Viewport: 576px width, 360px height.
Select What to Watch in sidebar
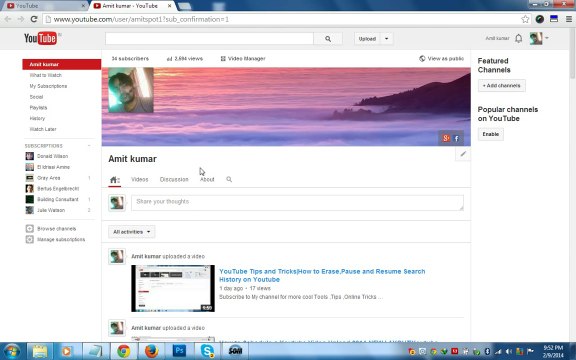[46, 75]
